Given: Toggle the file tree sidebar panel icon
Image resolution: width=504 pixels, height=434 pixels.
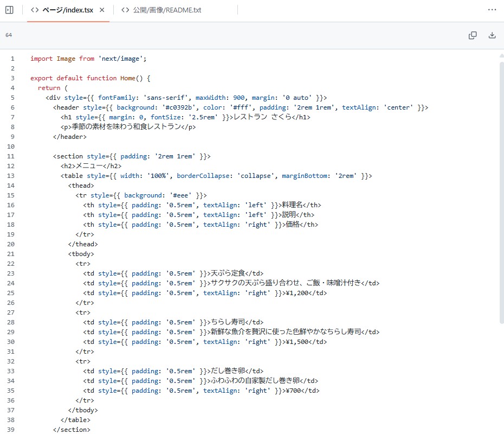Looking at the screenshot, I should point(9,10).
